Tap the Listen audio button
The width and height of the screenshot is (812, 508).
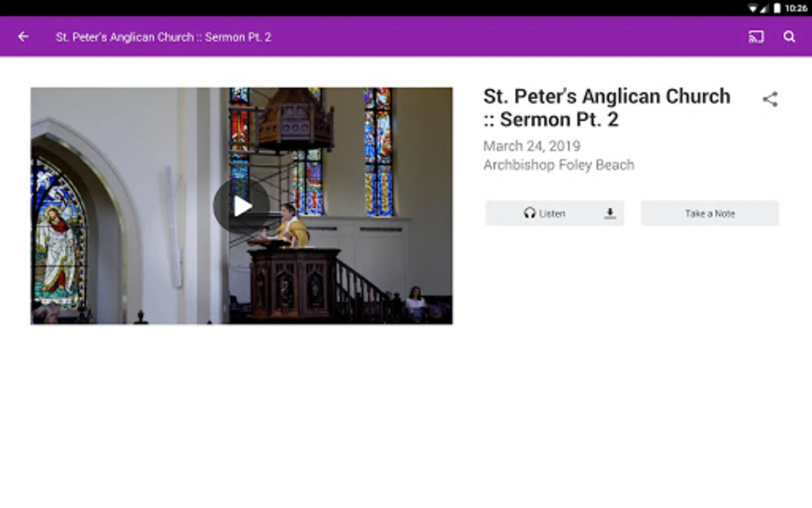tap(544, 213)
